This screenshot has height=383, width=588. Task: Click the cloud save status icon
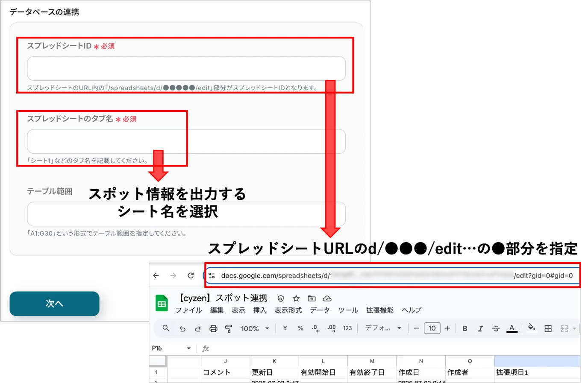pyautogui.click(x=327, y=298)
